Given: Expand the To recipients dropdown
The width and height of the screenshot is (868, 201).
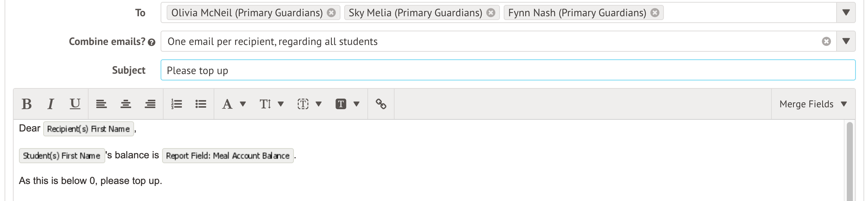Looking at the screenshot, I should coord(846,12).
